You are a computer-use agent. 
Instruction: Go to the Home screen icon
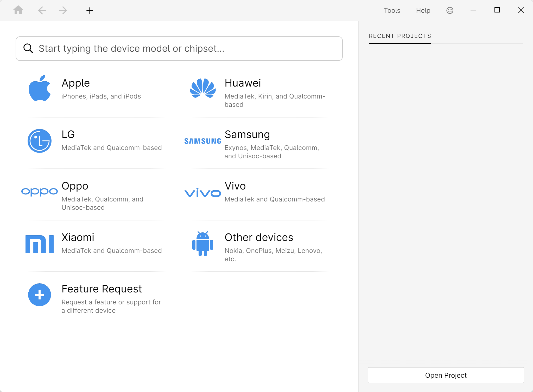(x=18, y=10)
